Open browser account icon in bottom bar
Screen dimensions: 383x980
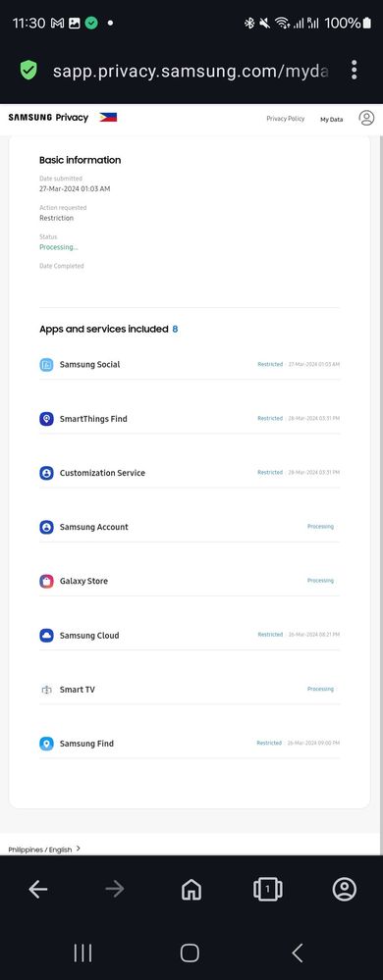pos(344,890)
